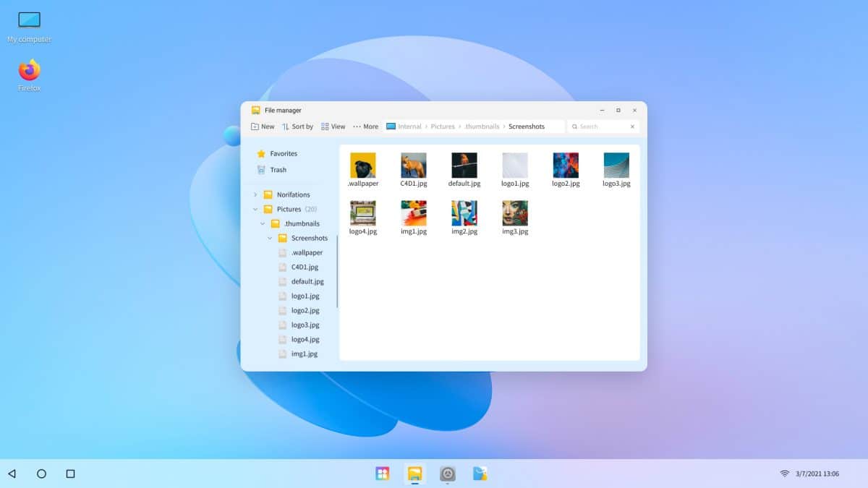
Task: Expand the Norifations folder
Action: click(x=254, y=194)
